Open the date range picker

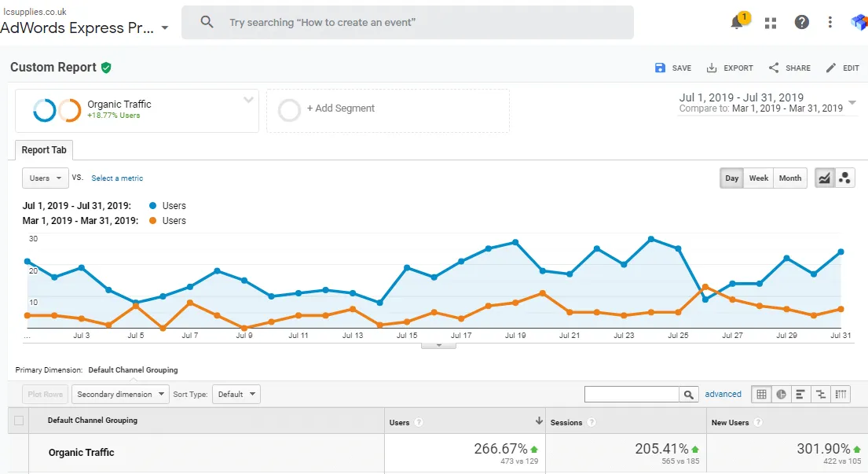pos(767,102)
